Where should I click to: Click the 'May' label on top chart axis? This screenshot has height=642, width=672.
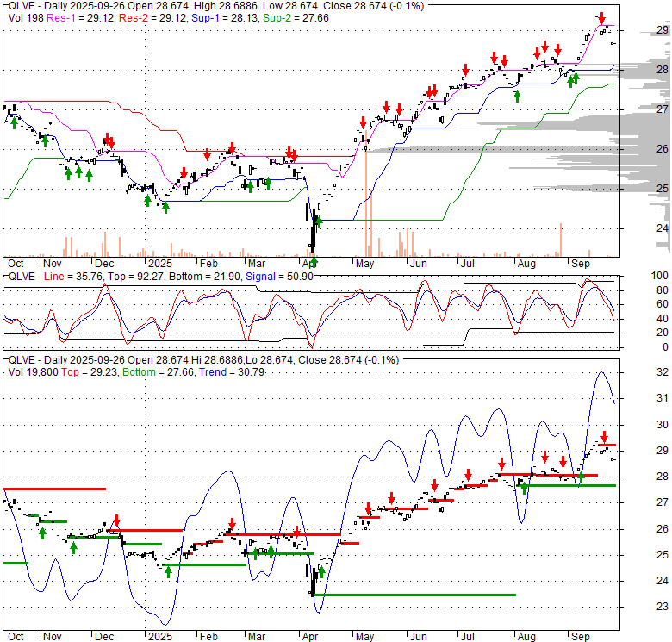[364, 264]
